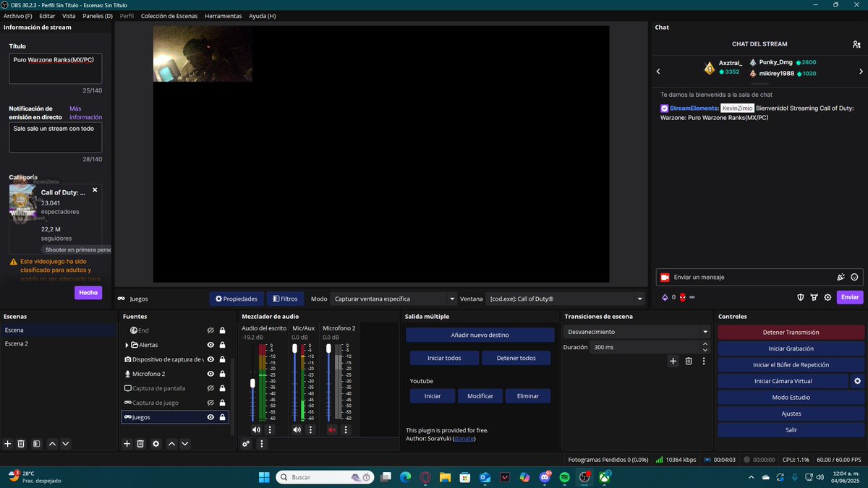The width and height of the screenshot is (868, 488).
Task: Open Herramientas menu
Action: tap(224, 15)
